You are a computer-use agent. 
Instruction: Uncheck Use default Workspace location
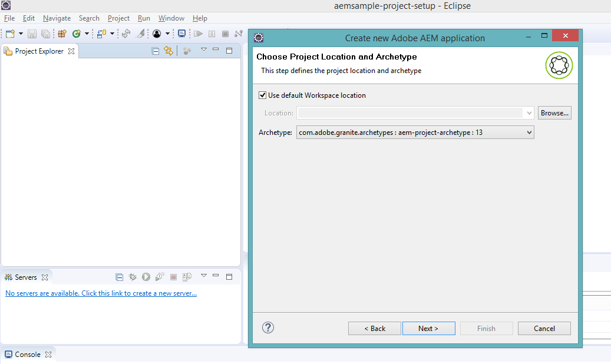[x=262, y=95]
